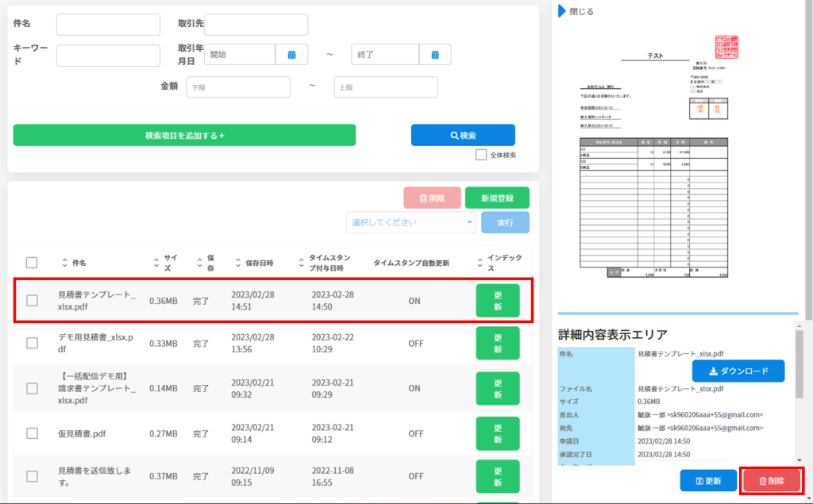Click the 検索項目を追加する+ button

[184, 136]
